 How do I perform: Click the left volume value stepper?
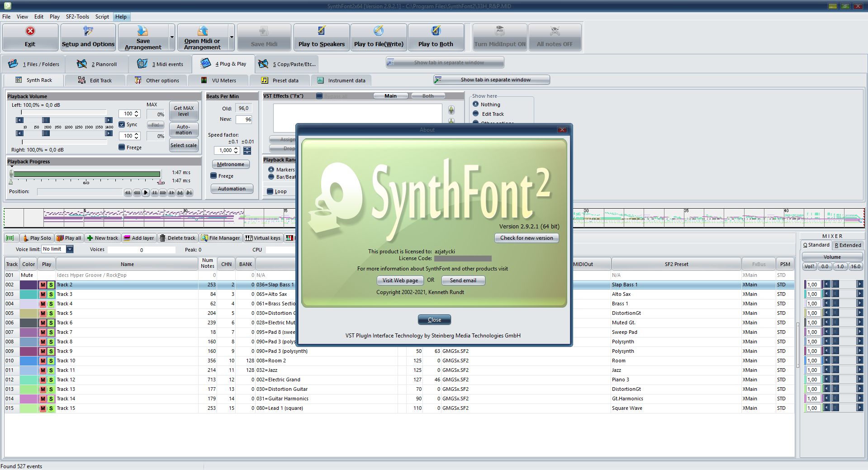pyautogui.click(x=137, y=114)
